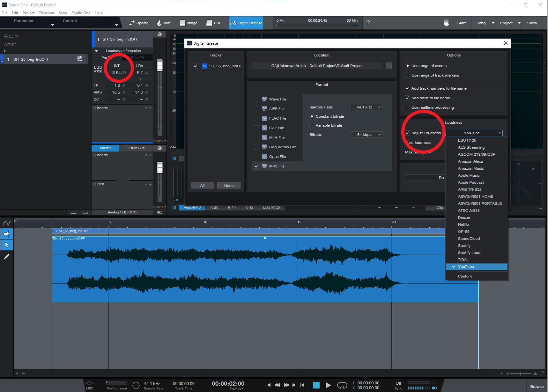Switch to the K-14 metering tab

point(232,208)
